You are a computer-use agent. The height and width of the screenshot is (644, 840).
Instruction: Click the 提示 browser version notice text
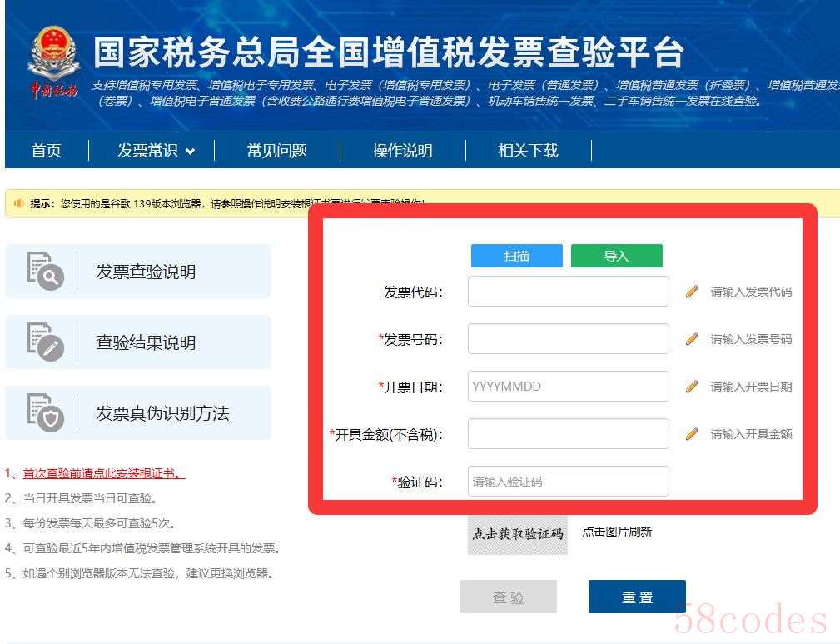point(227,203)
